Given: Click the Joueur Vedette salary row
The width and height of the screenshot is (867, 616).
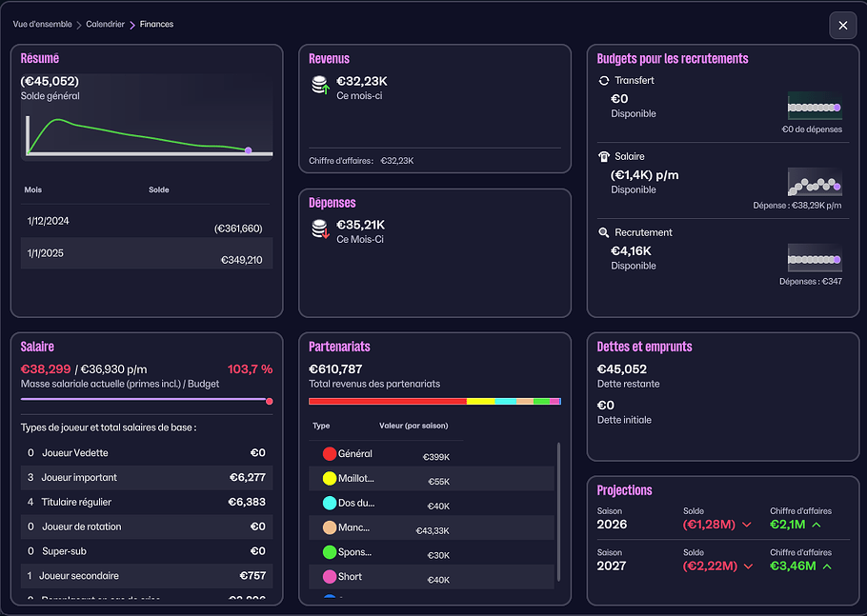Looking at the screenshot, I should tap(147, 453).
